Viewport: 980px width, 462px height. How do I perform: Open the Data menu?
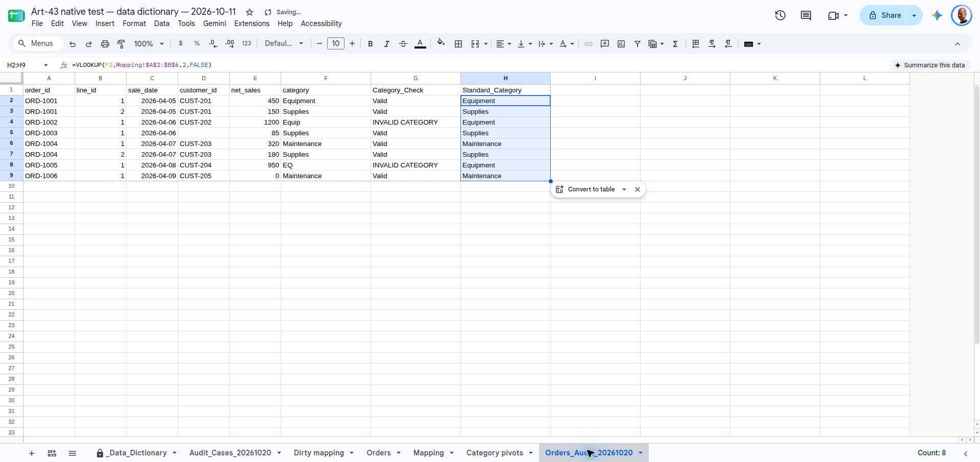(162, 23)
